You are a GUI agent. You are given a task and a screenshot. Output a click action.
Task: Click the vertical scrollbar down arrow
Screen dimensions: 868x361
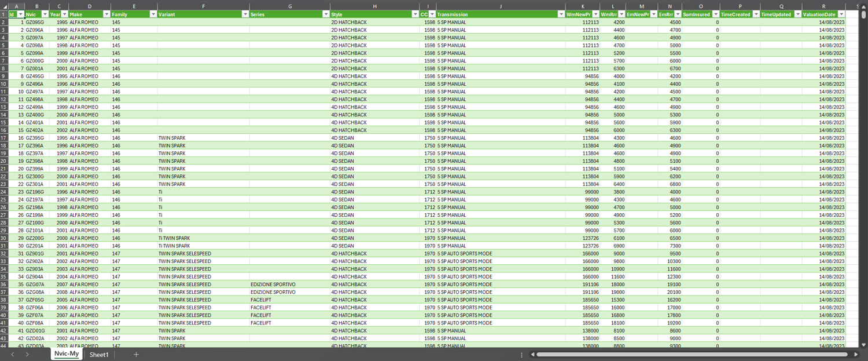[863, 344]
